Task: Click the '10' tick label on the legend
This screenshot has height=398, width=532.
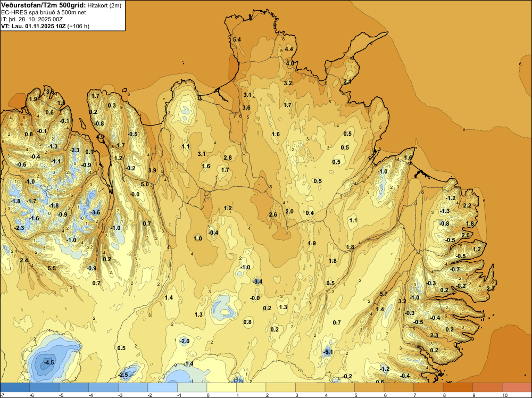Action: tap(505, 395)
